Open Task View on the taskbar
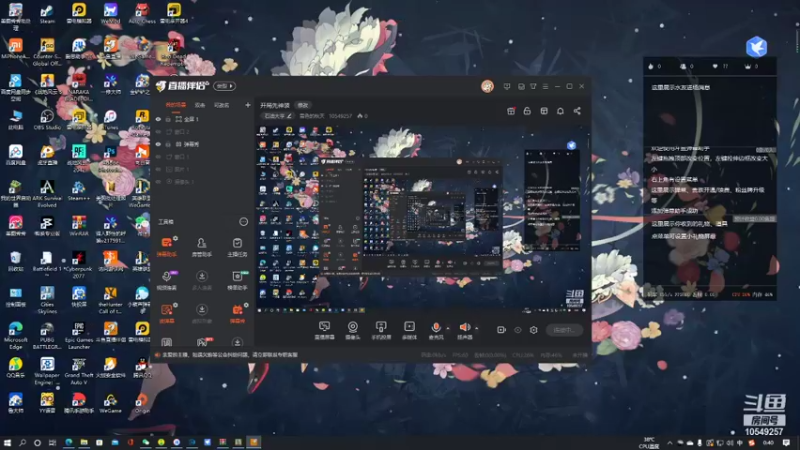 (x=52, y=443)
